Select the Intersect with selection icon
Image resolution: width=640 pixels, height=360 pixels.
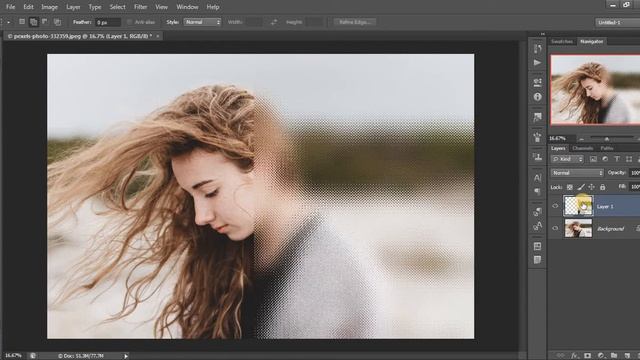pos(57,22)
